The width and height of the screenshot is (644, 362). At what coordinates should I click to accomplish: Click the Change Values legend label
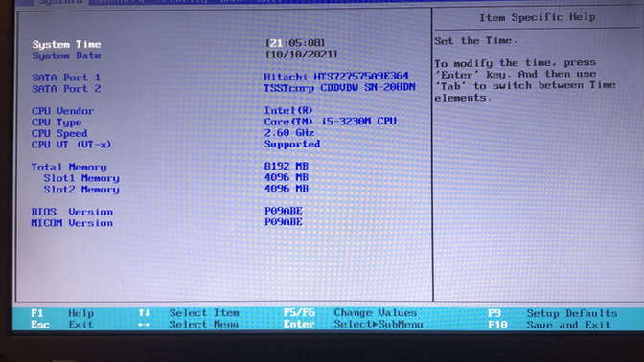coord(376,312)
